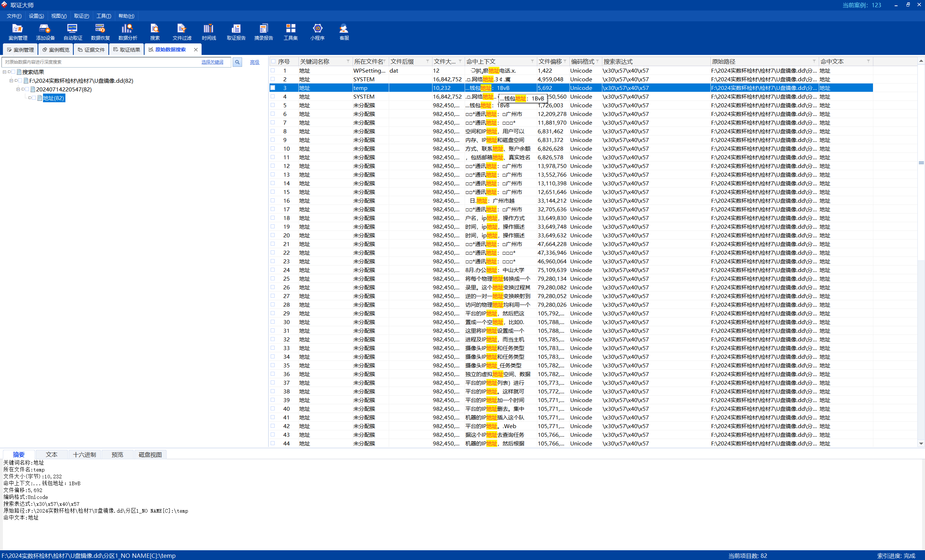Image resolution: width=925 pixels, height=560 pixels.
Task: Click the 取证大师 app logo
Action: [x=4, y=4]
